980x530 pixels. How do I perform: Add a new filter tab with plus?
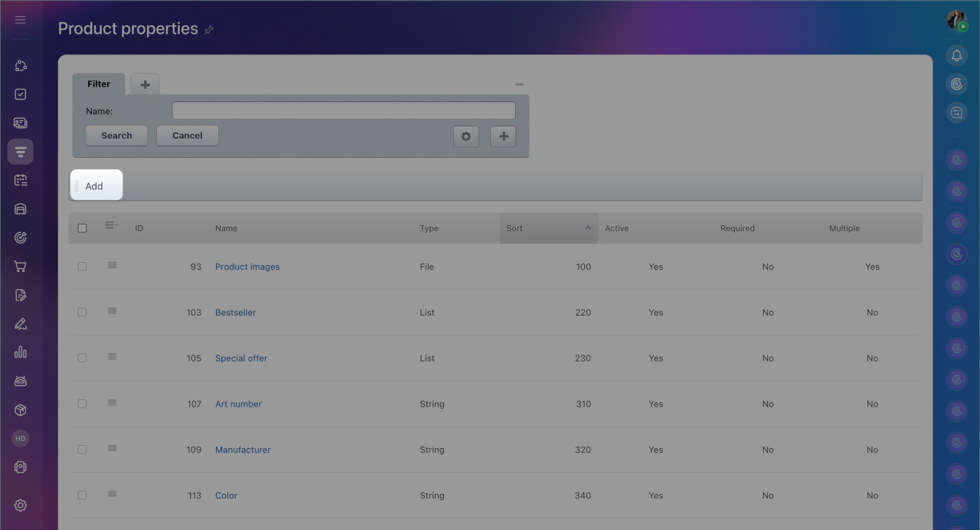(145, 84)
